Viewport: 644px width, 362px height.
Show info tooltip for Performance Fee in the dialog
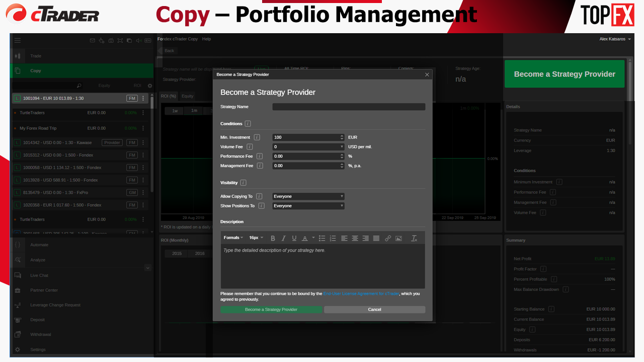click(260, 156)
